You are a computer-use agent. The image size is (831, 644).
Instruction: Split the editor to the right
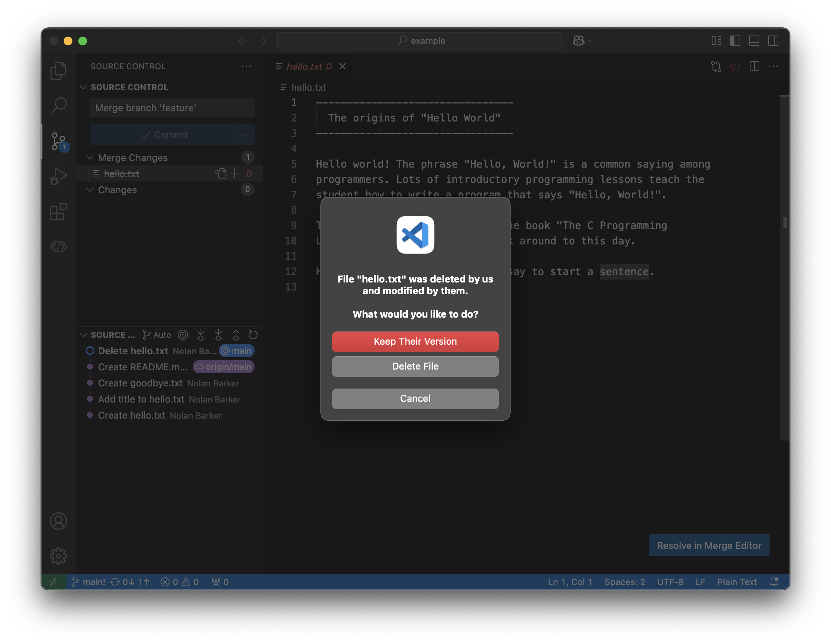click(755, 66)
